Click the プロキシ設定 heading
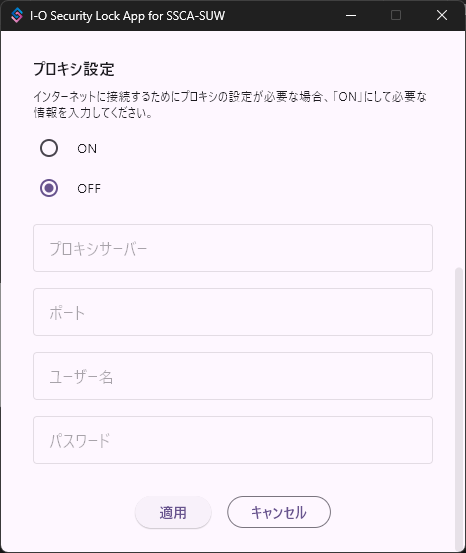The image size is (466, 553). (x=74, y=69)
